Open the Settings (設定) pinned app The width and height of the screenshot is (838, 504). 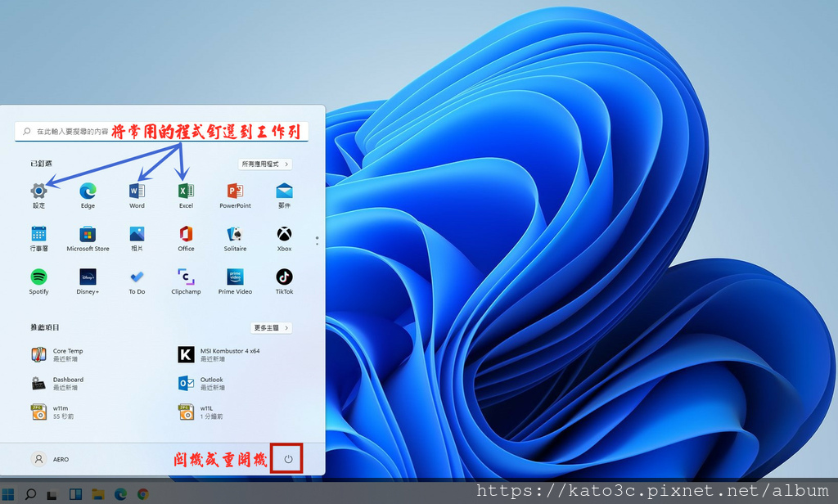[38, 195]
